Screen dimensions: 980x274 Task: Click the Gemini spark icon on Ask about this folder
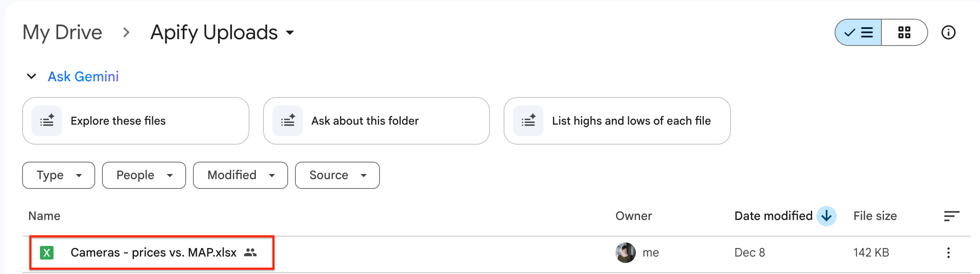(x=287, y=120)
